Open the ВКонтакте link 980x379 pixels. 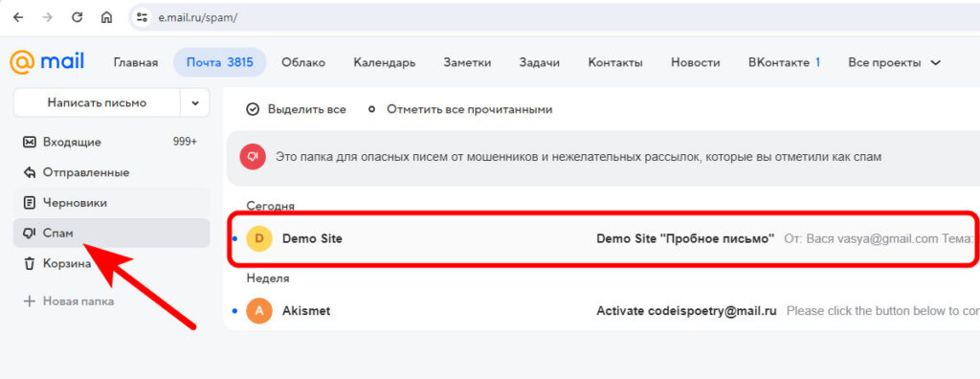(x=785, y=62)
